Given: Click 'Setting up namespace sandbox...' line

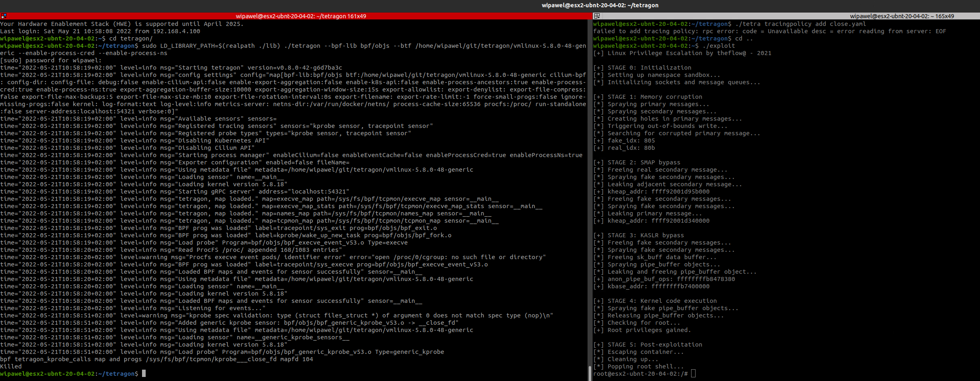Looking at the screenshot, I should [x=657, y=75].
